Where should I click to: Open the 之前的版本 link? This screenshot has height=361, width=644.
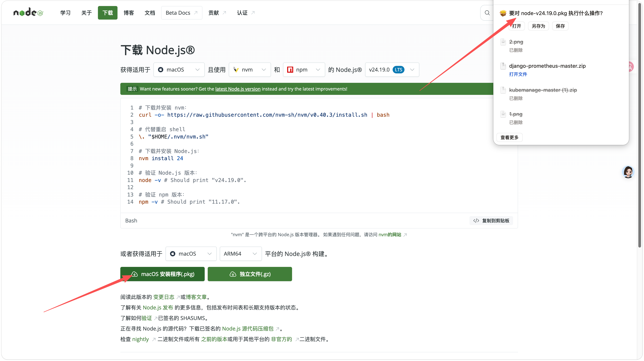[x=214, y=339]
